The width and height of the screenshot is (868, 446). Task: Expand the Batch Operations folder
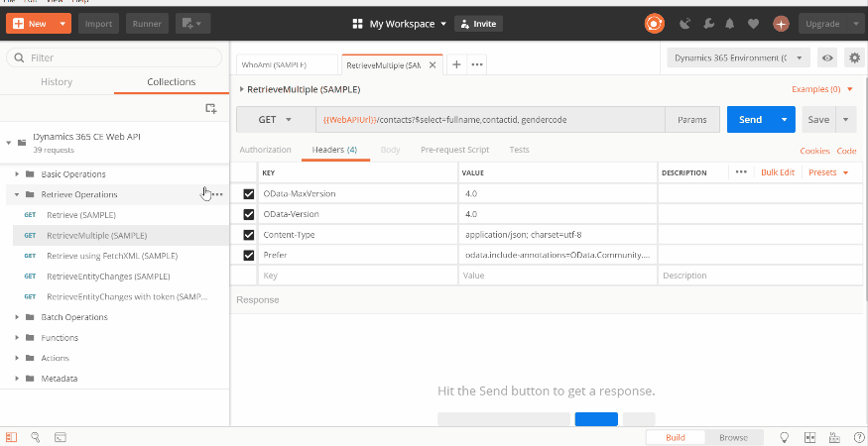coord(17,317)
